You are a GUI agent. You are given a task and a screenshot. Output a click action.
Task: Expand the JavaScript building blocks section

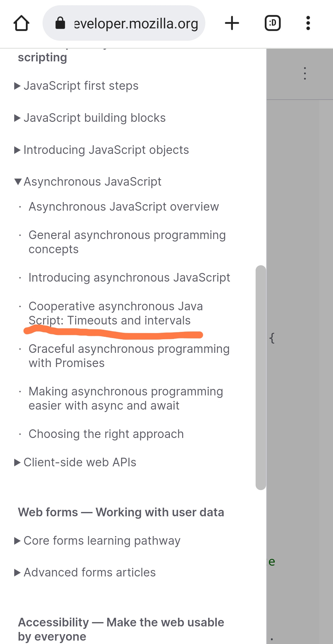click(95, 118)
